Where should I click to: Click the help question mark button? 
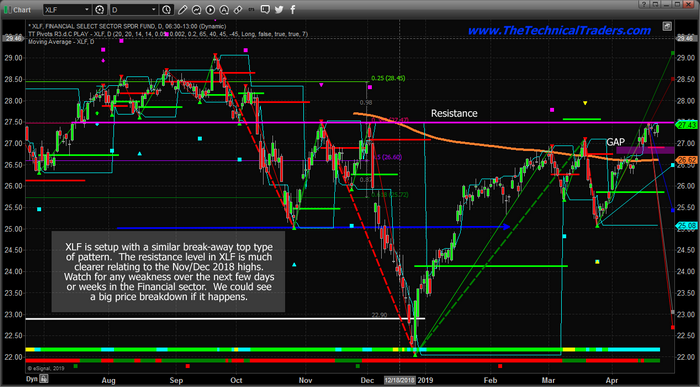click(644, 4)
